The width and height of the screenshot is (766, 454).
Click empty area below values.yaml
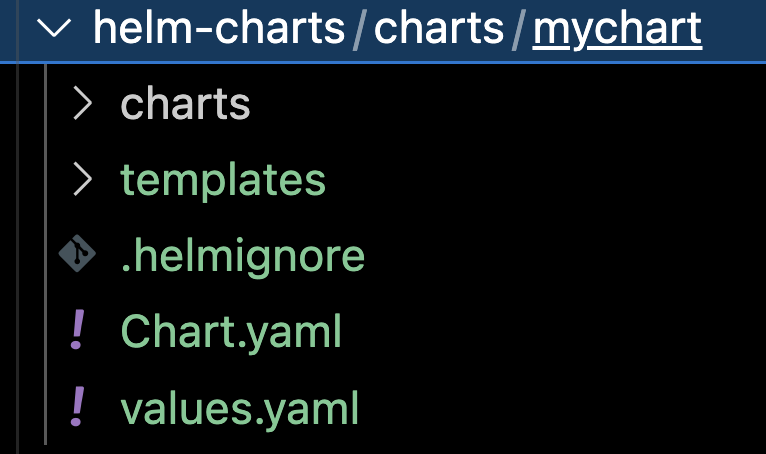coord(400,444)
